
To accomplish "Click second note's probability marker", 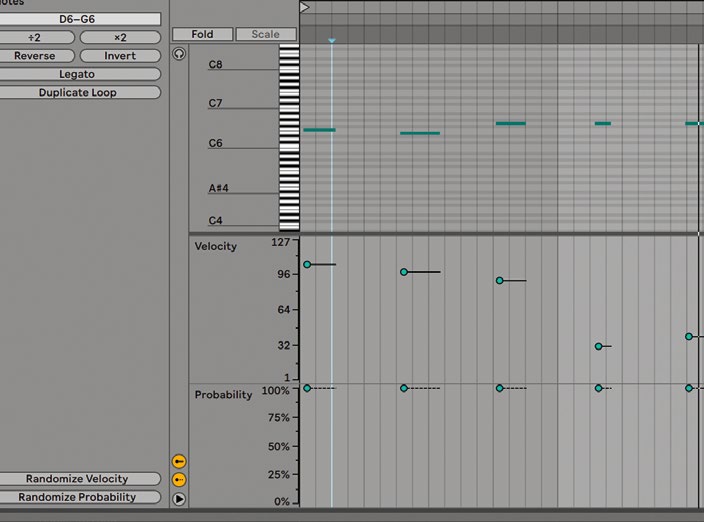I will point(404,388).
